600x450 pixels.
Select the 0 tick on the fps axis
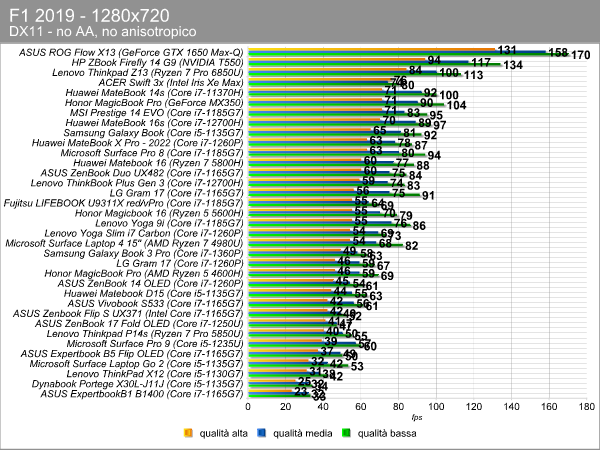pos(248,407)
